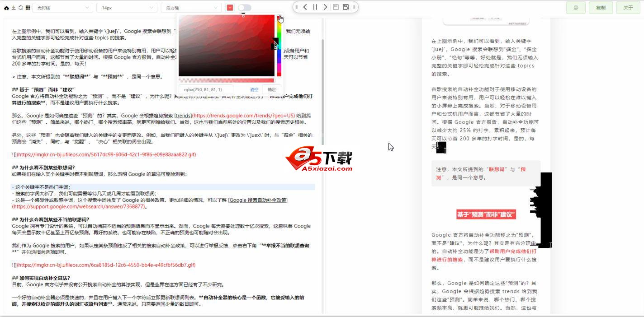This screenshot has width=644, height=317.
Task: Click the 复制 button
Action: click(x=601, y=7)
